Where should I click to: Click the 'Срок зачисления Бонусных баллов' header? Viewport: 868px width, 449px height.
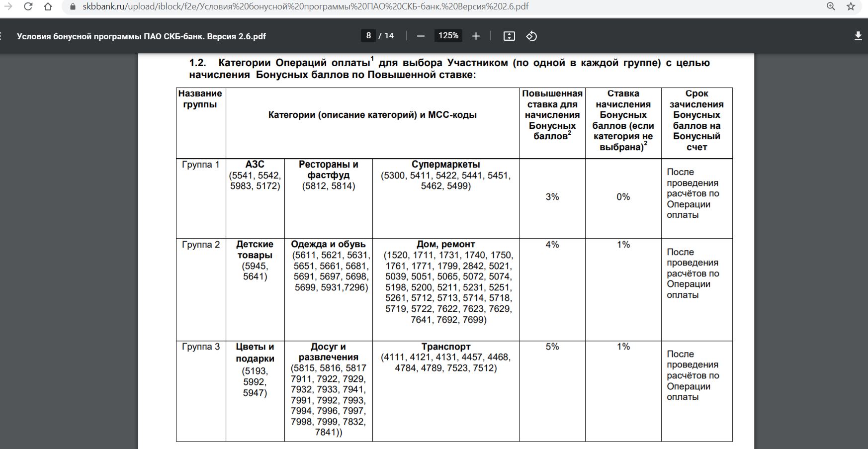pyautogui.click(x=696, y=120)
